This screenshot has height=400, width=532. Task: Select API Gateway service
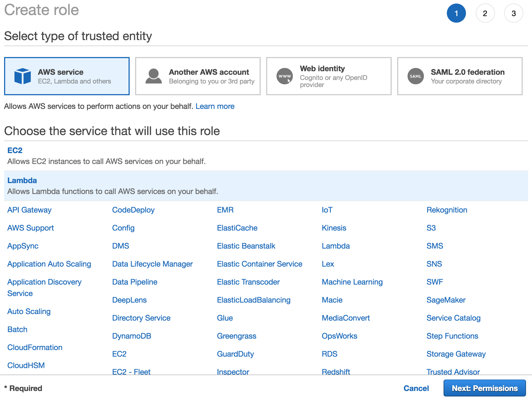point(29,210)
